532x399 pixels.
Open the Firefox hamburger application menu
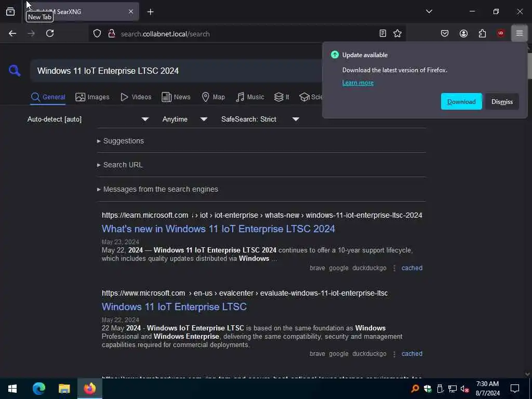519,33
